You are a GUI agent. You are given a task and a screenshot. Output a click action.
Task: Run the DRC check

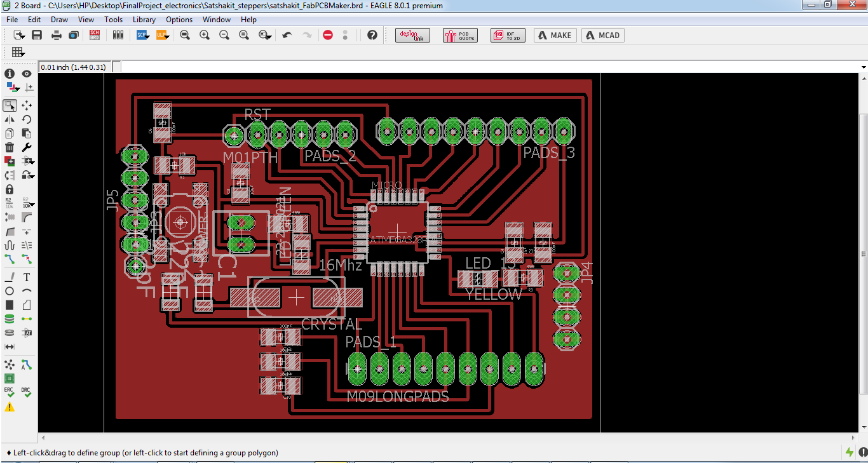pos(27,393)
